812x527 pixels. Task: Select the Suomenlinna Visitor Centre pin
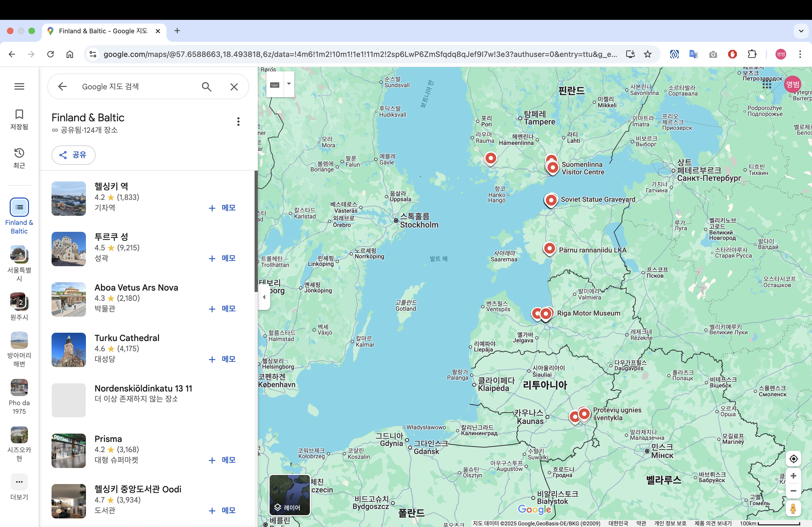[553, 168]
